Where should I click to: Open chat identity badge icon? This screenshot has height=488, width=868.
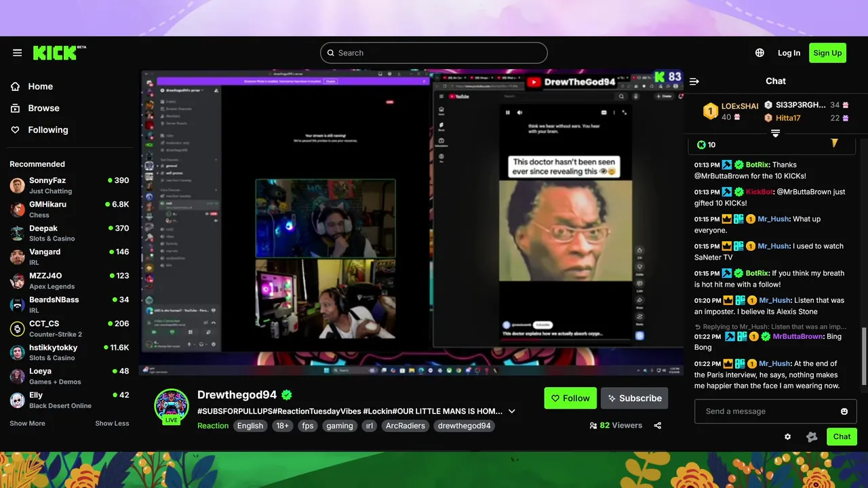(x=812, y=437)
